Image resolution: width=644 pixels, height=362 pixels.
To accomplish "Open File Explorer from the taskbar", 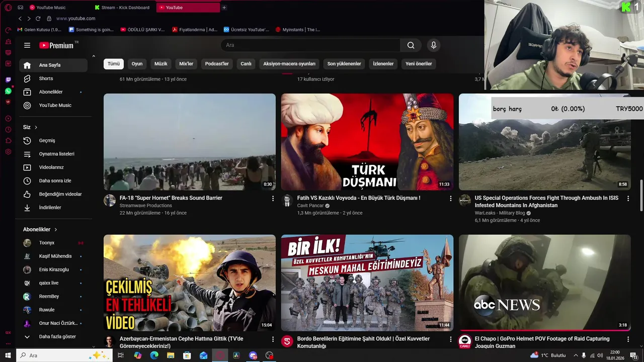I will [171, 355].
